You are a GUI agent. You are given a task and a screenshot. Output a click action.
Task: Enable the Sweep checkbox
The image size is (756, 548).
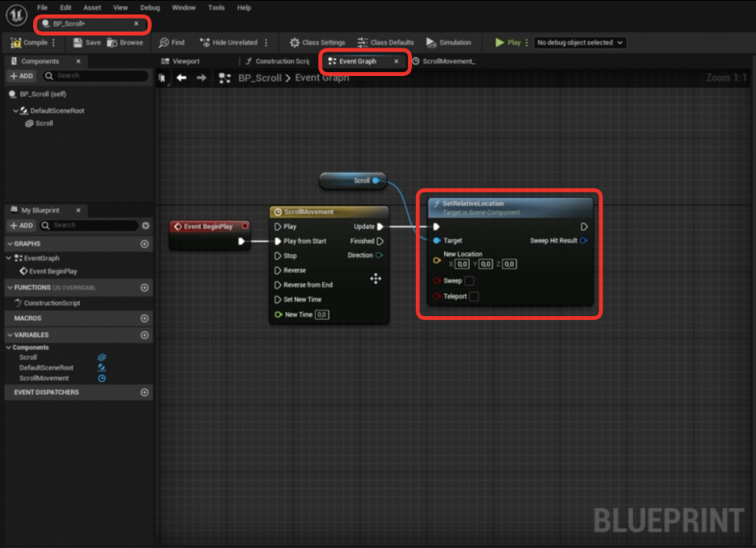pos(469,280)
